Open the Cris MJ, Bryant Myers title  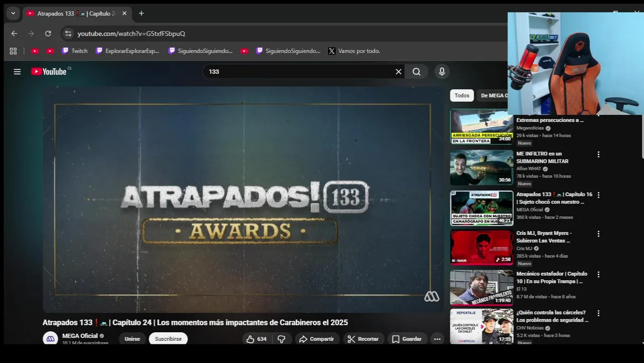(x=544, y=237)
